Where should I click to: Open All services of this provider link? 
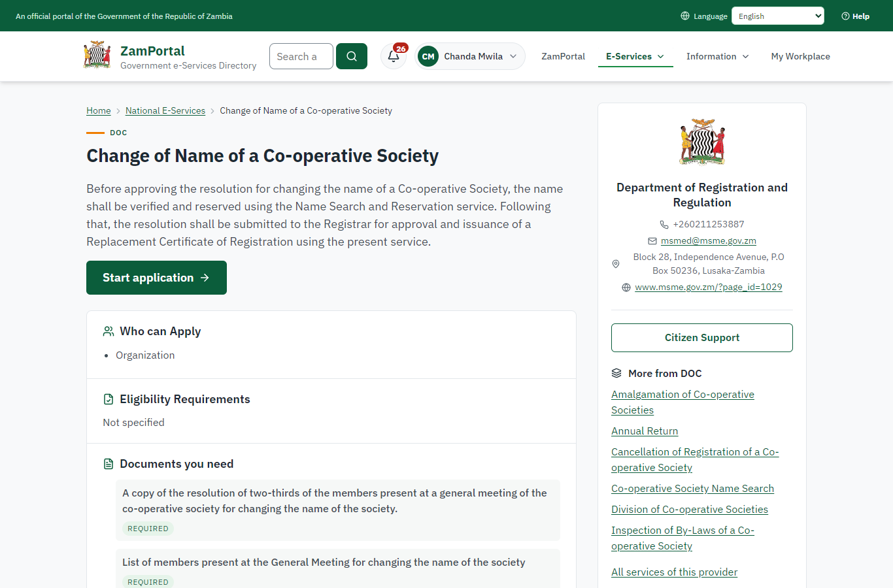pos(674,572)
